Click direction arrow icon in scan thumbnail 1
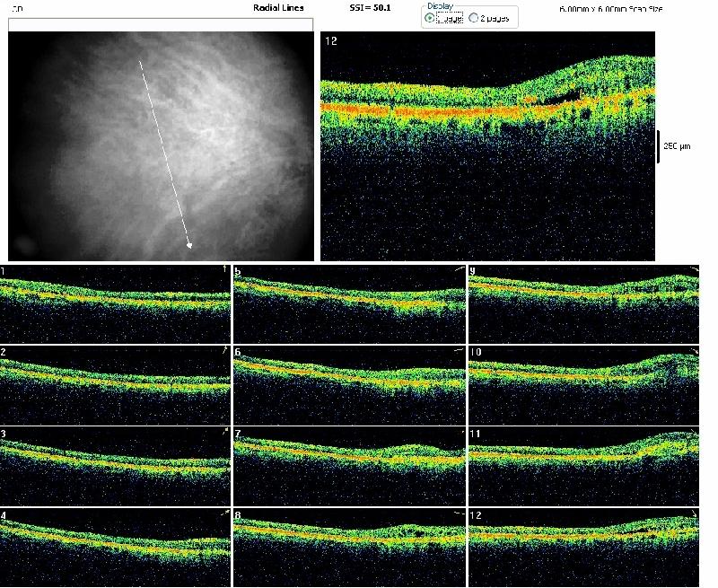This screenshot has height=588, width=718. click(x=224, y=269)
